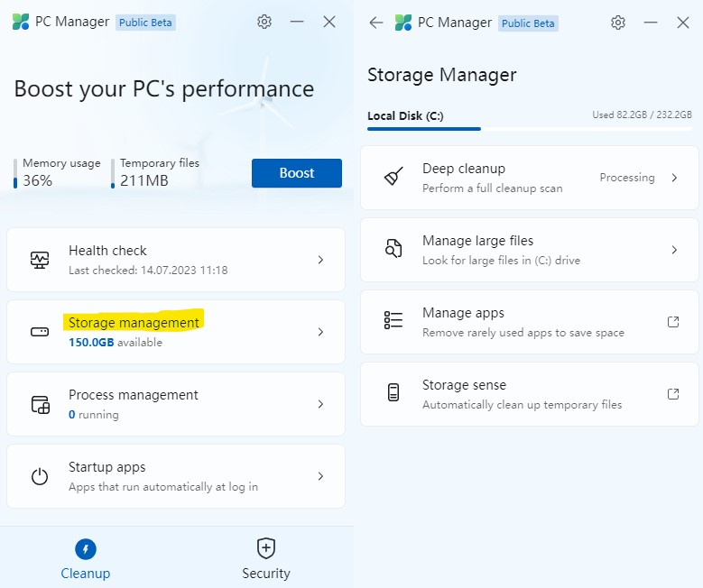Switch to the Security tab

click(266, 559)
